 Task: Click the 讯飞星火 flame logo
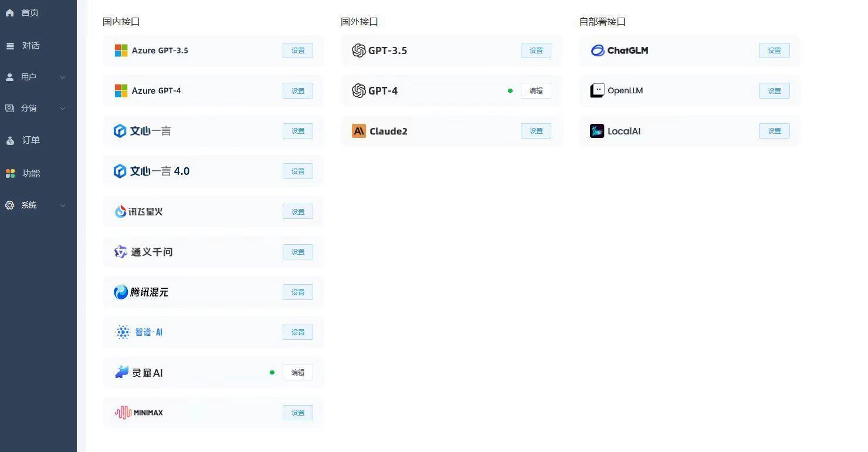(121, 211)
